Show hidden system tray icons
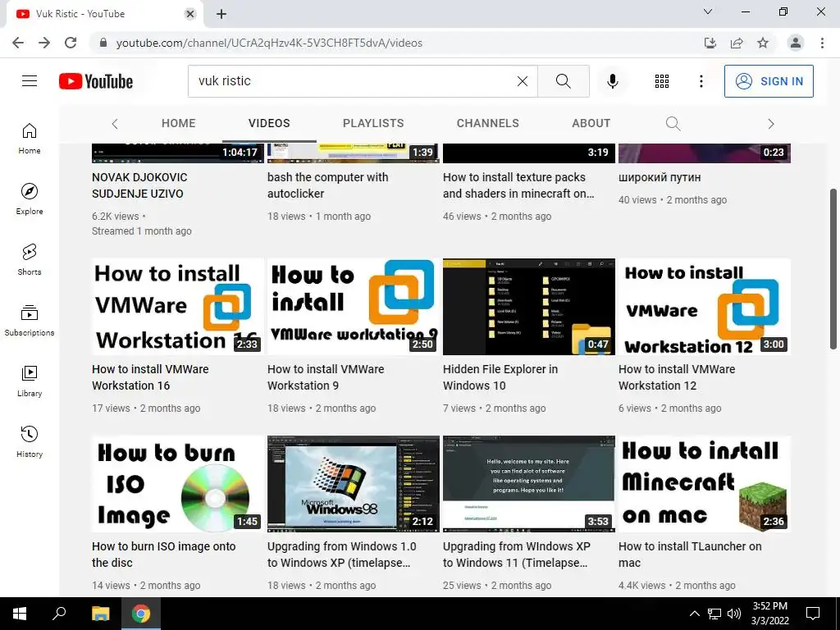Viewport: 840px width, 630px height. coord(694,614)
